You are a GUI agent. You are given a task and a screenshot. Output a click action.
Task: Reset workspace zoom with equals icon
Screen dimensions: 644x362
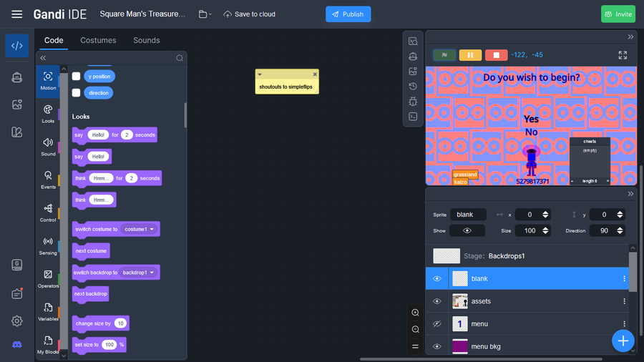[x=415, y=346]
